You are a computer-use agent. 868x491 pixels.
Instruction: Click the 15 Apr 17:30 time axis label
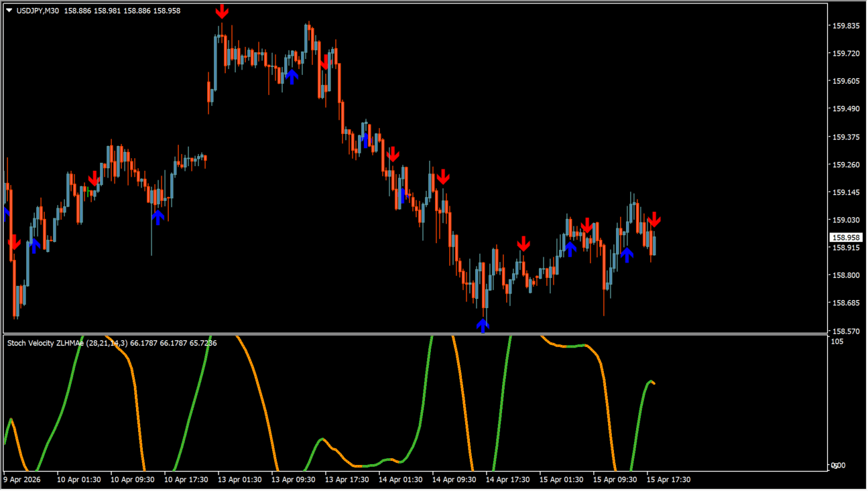coord(668,480)
